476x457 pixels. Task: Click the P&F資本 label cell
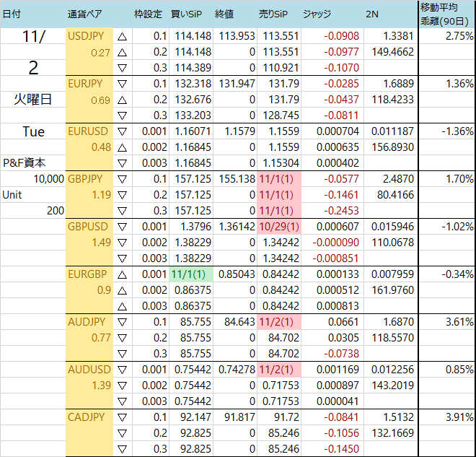coord(25,163)
